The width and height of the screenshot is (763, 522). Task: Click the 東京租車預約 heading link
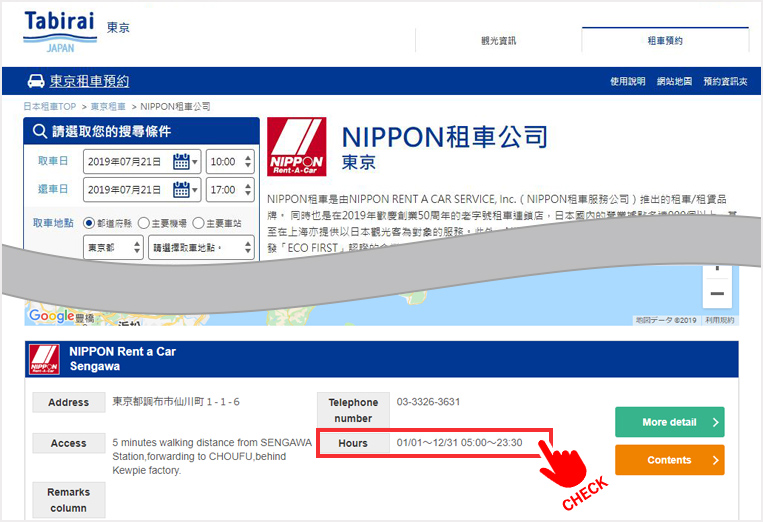tap(89, 81)
